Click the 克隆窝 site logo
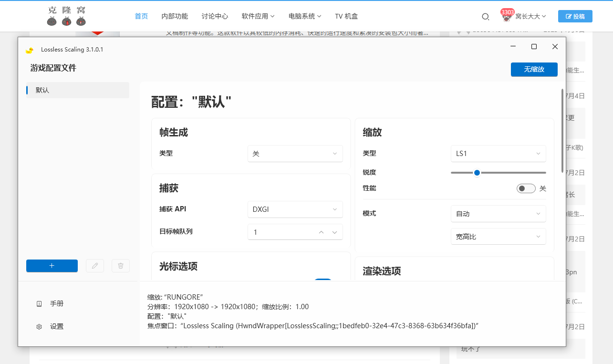Viewport: 613px width, 364px height. (x=67, y=16)
